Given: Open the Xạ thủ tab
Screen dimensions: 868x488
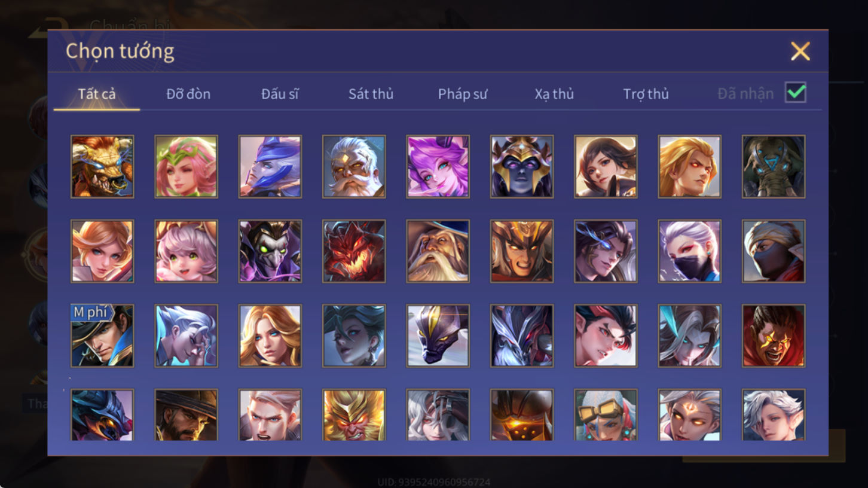Looking at the screenshot, I should coord(554,94).
